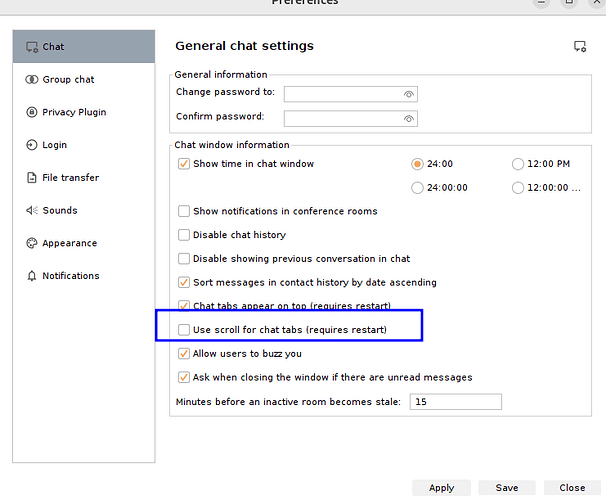The width and height of the screenshot is (606, 500).
Task: Click the Change password input field
Action: [x=343, y=94]
